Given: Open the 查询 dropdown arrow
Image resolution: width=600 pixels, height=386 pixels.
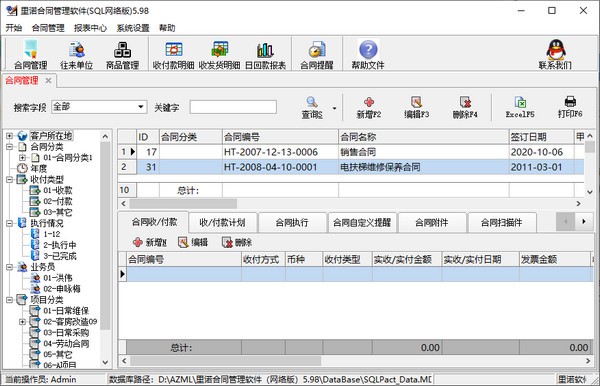Looking at the screenshot, I should [334, 108].
